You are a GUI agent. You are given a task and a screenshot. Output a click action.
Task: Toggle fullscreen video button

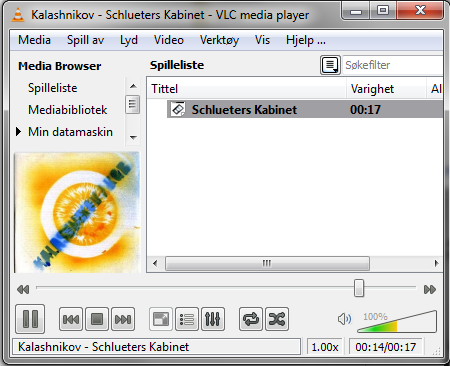tap(161, 319)
